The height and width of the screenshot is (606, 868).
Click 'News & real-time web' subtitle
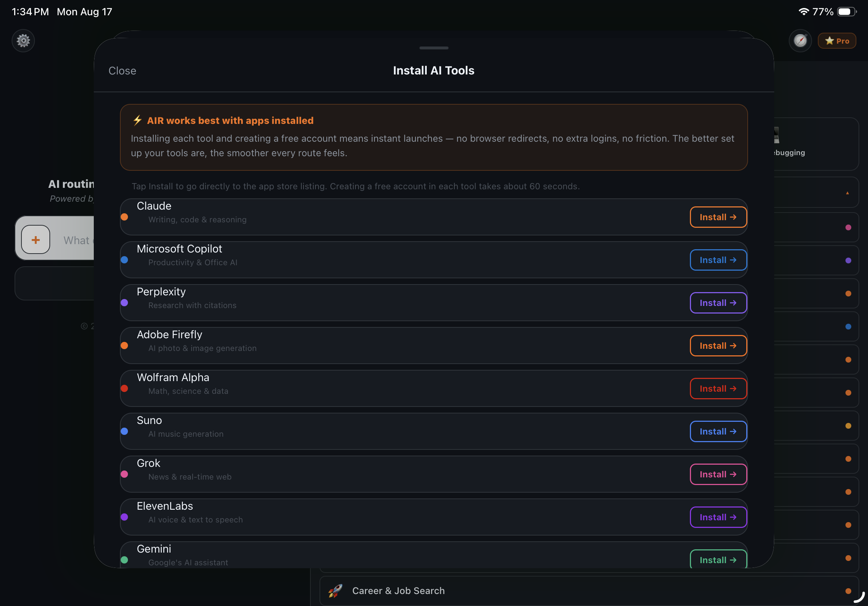tap(190, 477)
